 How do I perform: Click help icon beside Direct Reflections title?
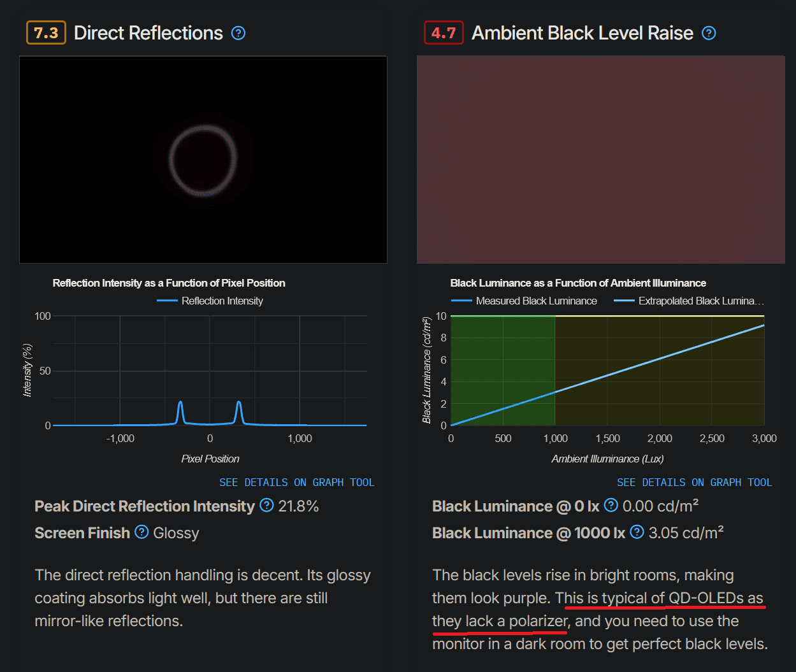click(x=238, y=33)
